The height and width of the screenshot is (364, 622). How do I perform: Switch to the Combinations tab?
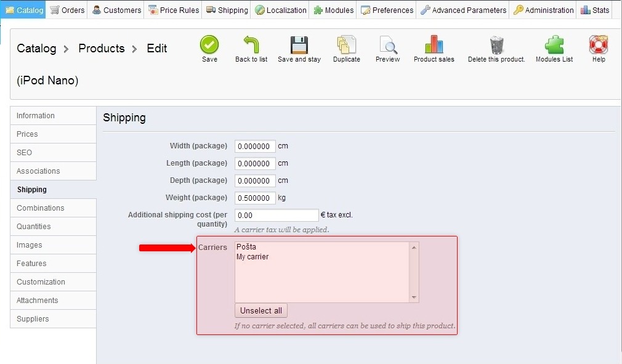pyautogui.click(x=53, y=208)
